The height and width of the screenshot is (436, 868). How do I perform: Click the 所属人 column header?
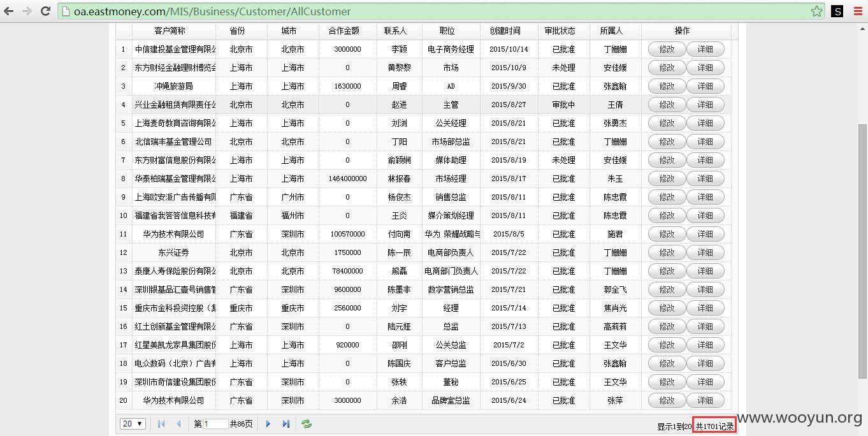(x=611, y=31)
